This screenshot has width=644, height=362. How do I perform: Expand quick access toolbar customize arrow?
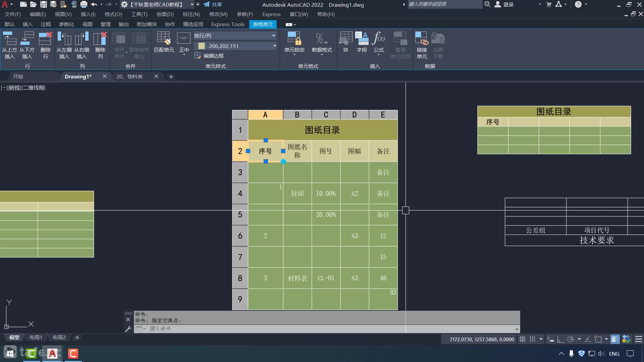(198, 4)
